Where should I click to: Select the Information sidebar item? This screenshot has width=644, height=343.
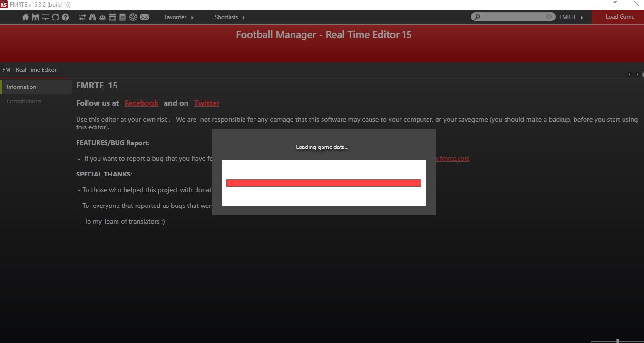coord(21,87)
